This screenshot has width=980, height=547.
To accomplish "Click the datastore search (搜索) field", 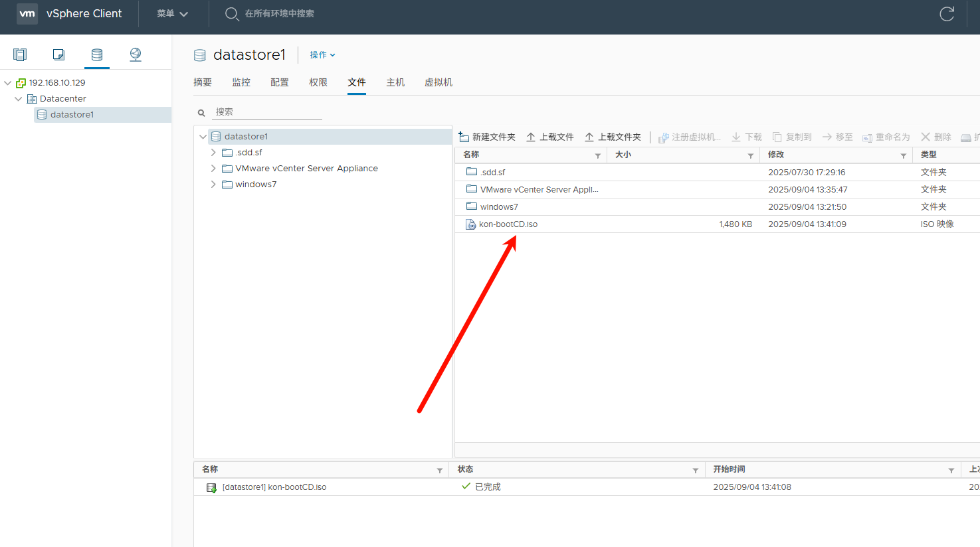I will (267, 112).
